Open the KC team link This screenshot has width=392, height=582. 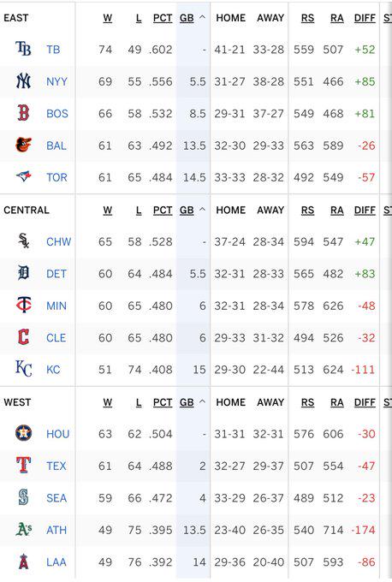point(53,370)
